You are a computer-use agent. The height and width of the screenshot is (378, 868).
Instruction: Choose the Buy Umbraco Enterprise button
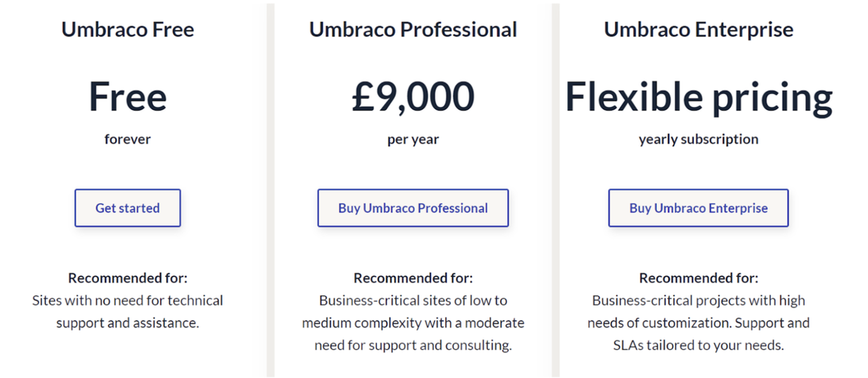pyautogui.click(x=698, y=207)
